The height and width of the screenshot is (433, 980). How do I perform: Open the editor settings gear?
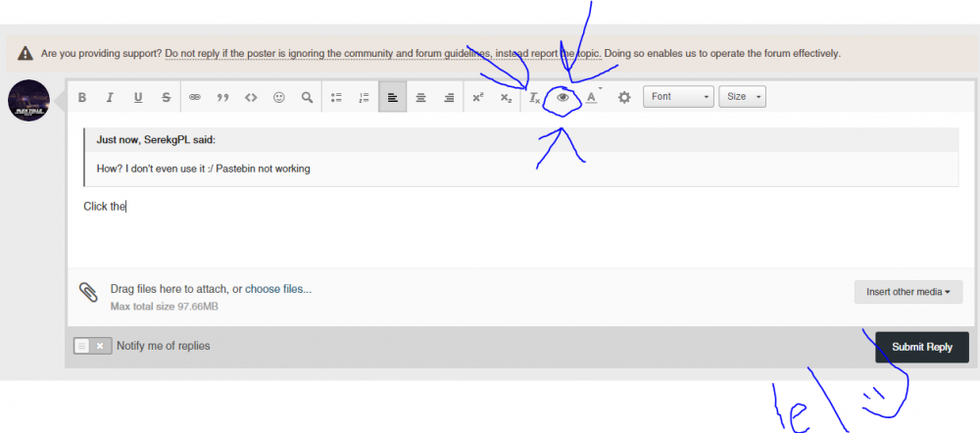[x=623, y=97]
